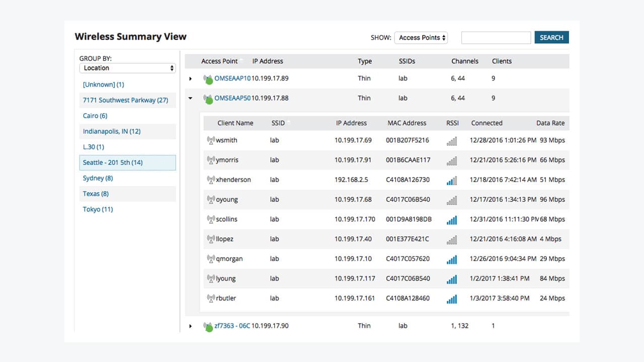Collapse the OMSEAAP50 client list
This screenshot has width=644, height=362.
point(190,98)
